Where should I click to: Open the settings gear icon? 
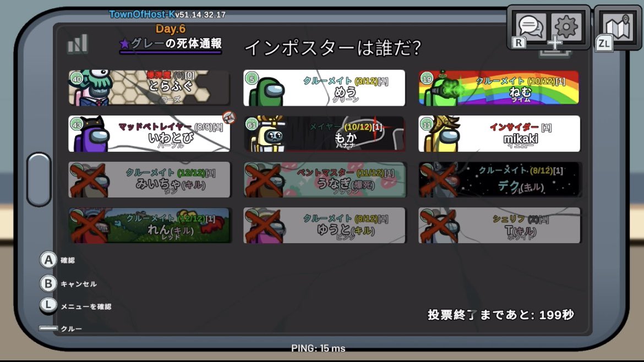pyautogui.click(x=566, y=27)
